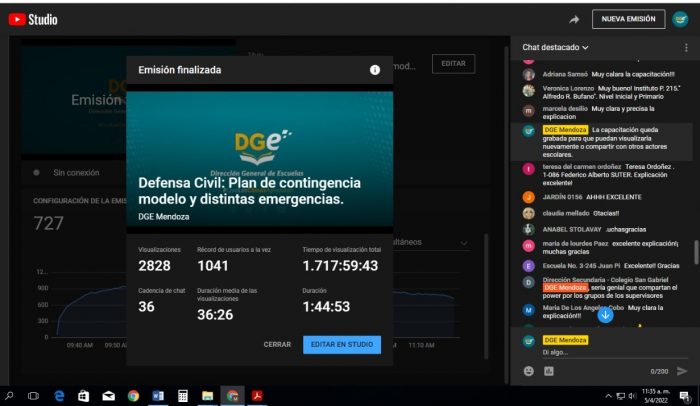Image resolution: width=700 pixels, height=406 pixels.
Task: Open Windows search icon in taskbar
Action: 9,396
